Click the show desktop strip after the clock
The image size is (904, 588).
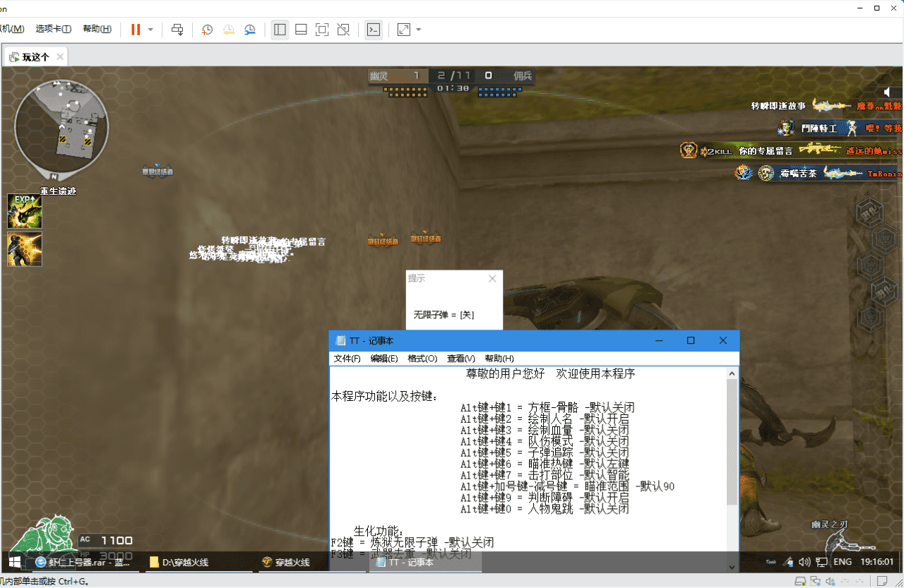coord(900,563)
